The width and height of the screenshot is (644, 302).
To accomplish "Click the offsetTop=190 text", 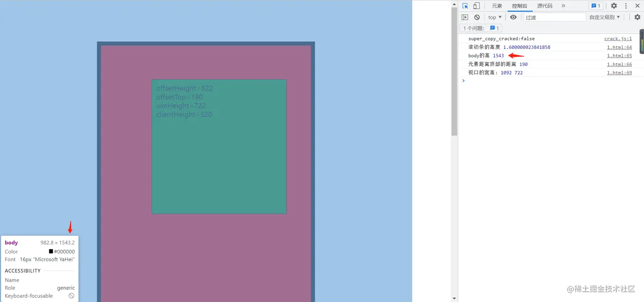I will click(179, 97).
